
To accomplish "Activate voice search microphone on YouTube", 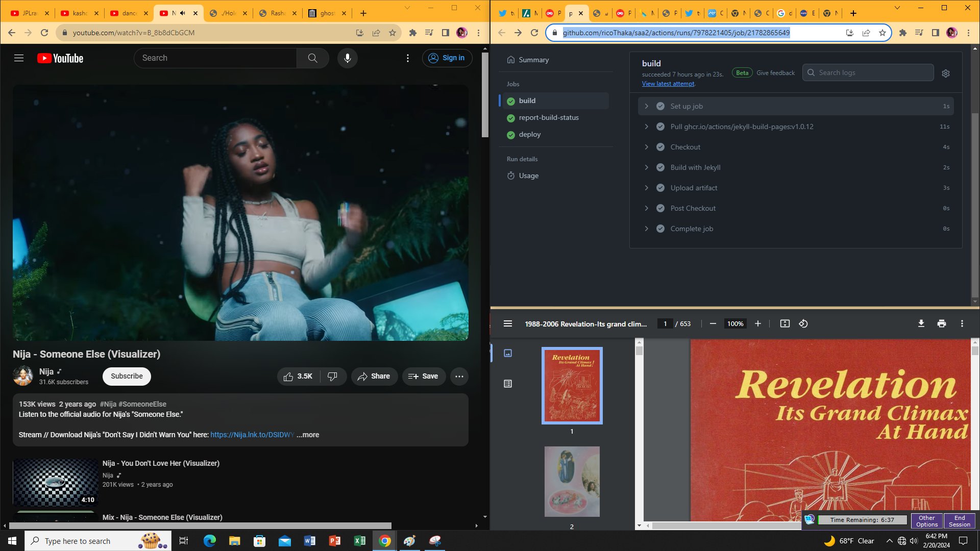I will point(348,58).
